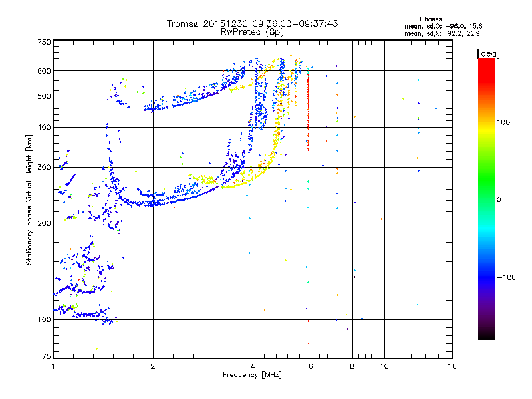Click y-axis tick label '500'
Screen dimensions: 532x399
44,96
